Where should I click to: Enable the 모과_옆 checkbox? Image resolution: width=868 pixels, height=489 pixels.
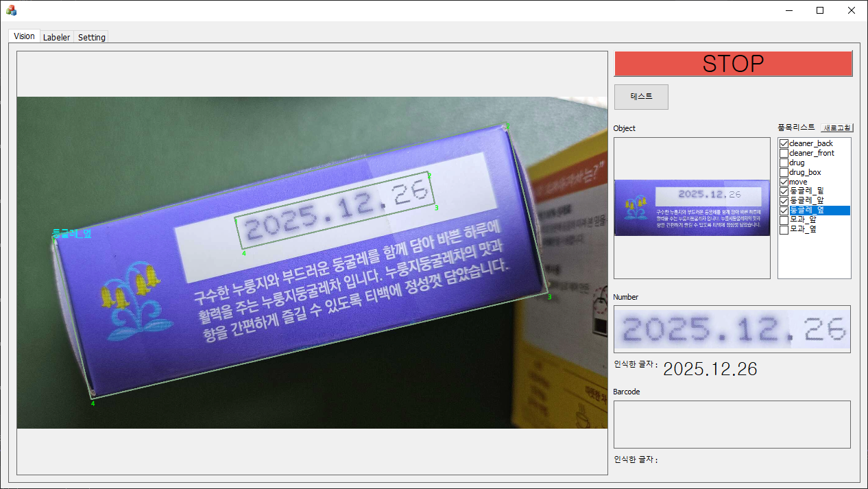coord(784,230)
